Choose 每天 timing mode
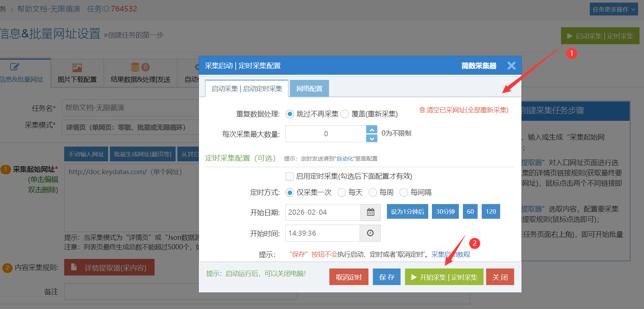 click(342, 192)
